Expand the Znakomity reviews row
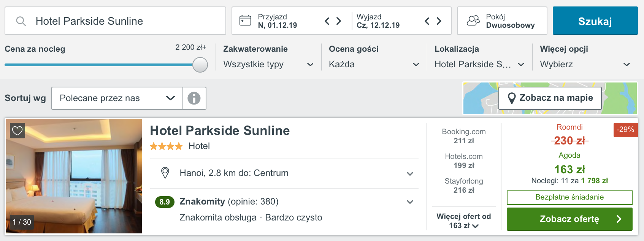The width and height of the screenshot is (644, 241). 284,209
